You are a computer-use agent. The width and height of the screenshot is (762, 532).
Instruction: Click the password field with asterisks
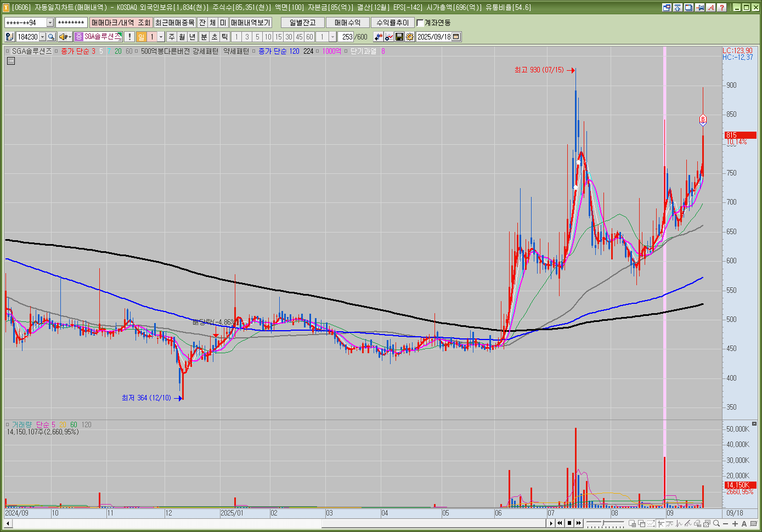71,22
